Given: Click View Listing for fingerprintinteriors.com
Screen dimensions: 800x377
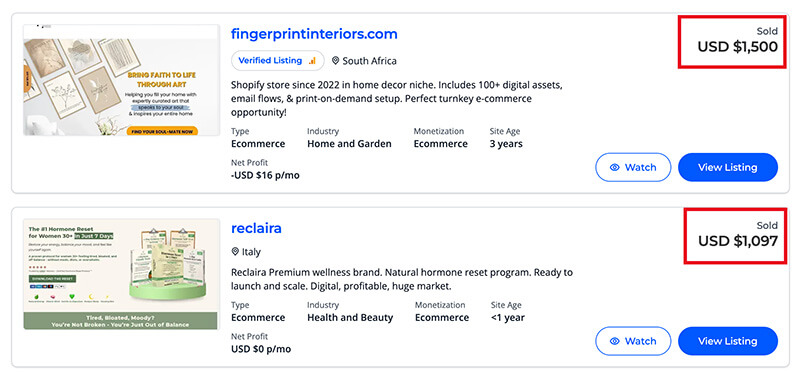Looking at the screenshot, I should 728,167.
